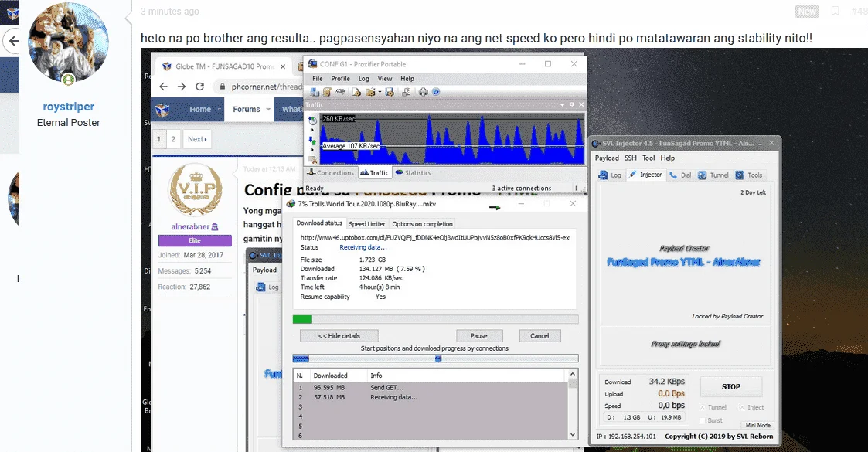The width and height of the screenshot is (868, 452).
Task: Click Proxifier save profile toolbar icon
Action: pyautogui.click(x=389, y=92)
